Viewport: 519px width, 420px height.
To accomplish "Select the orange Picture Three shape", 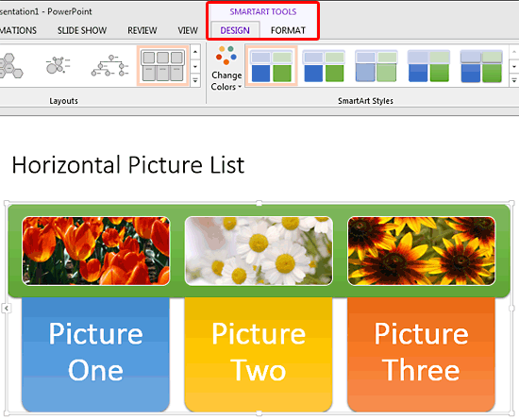I will pos(422,354).
